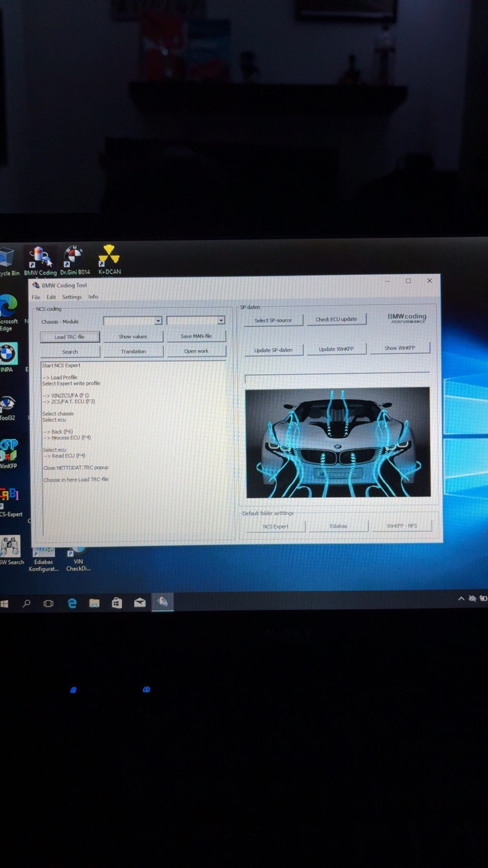Click WinKFP - NFS folder button
This screenshot has height=868, width=488.
402,525
